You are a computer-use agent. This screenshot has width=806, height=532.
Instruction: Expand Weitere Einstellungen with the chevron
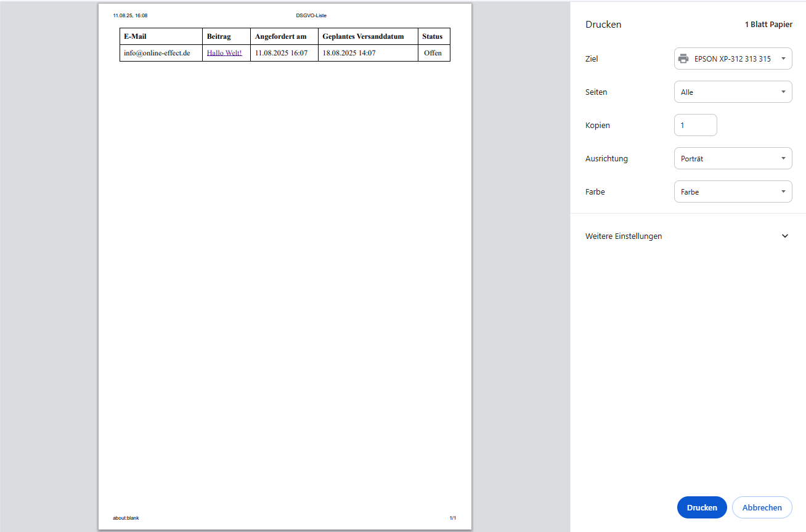click(784, 236)
